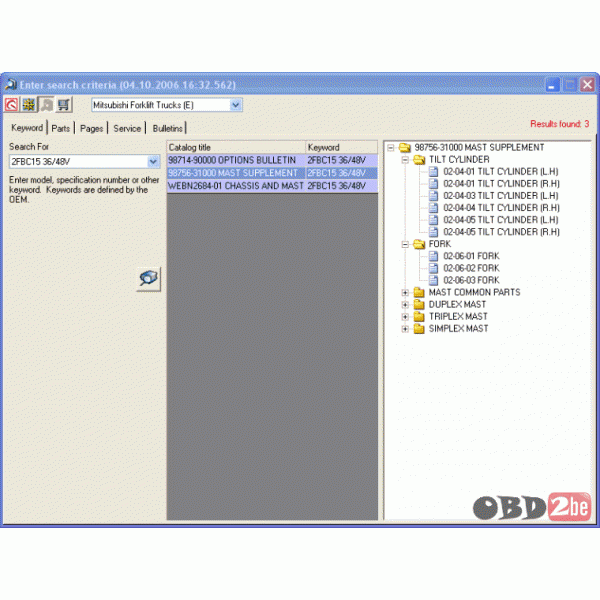
Task: Click the TILT CYLINDER folder icon
Action: pyautogui.click(x=419, y=160)
